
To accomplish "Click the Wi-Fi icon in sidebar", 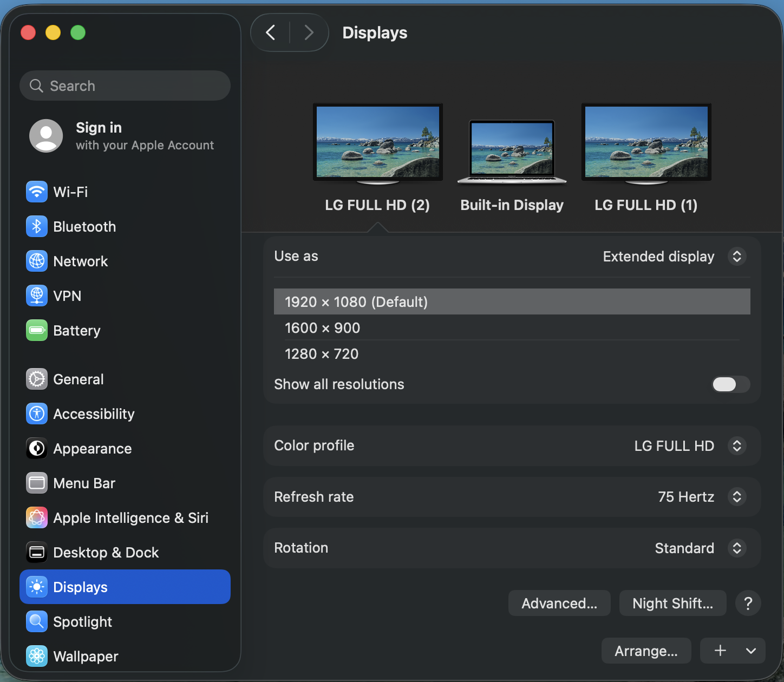I will pos(37,192).
